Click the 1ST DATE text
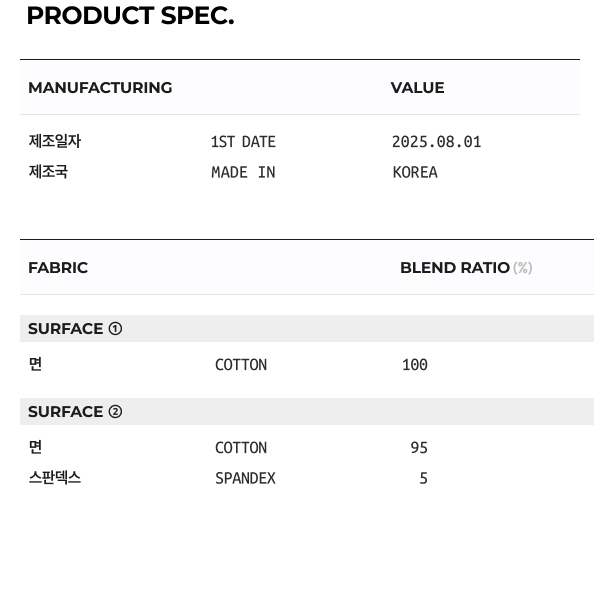This screenshot has width=600, height=598. 243,142
